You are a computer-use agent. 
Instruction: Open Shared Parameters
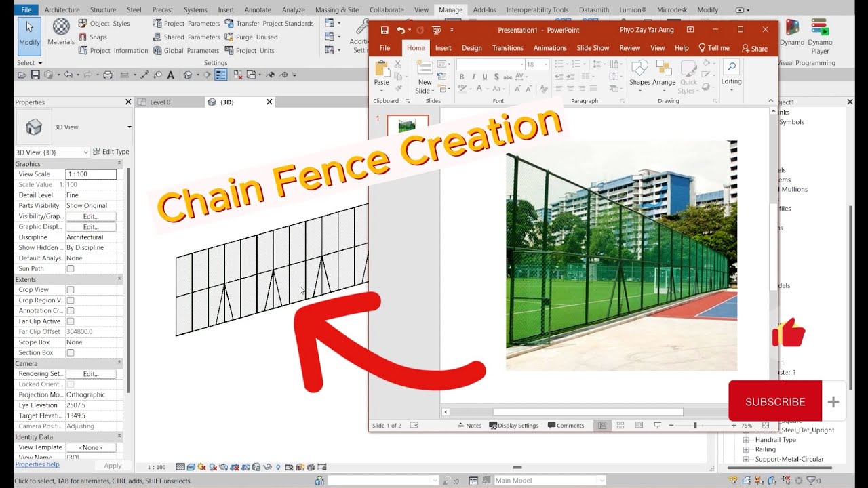coord(186,37)
